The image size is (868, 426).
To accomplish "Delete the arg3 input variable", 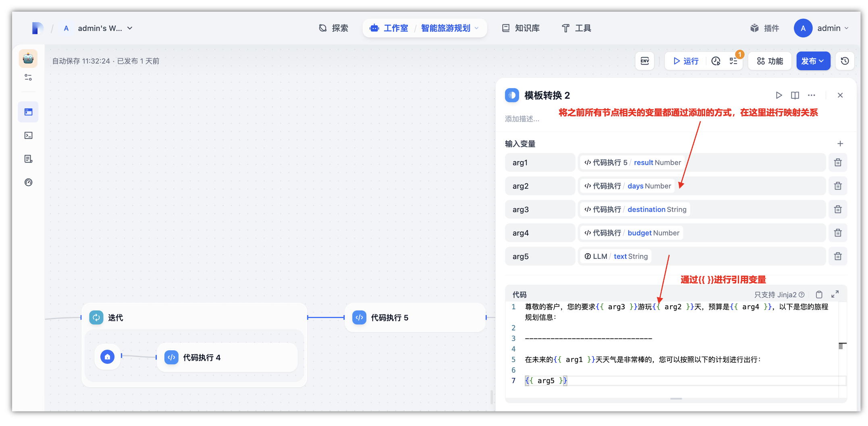I will tap(838, 209).
